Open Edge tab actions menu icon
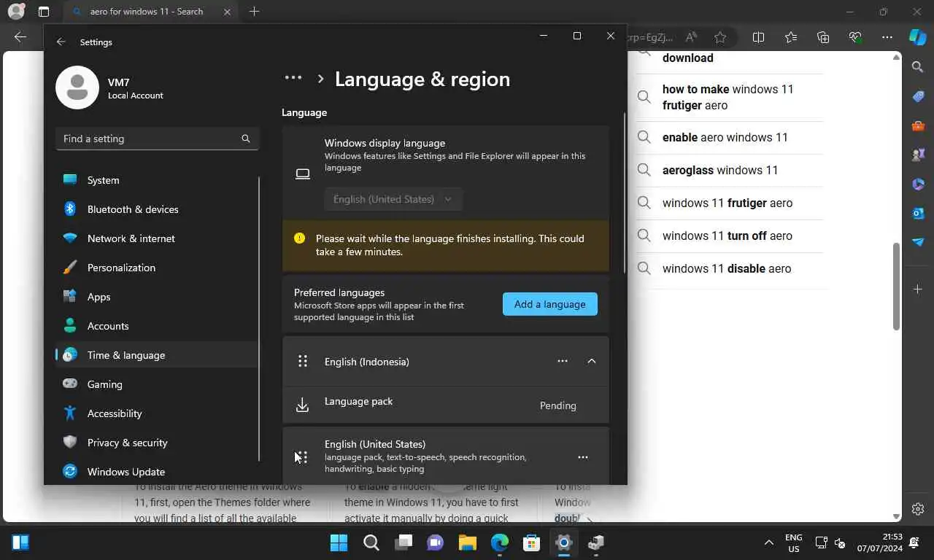Viewport: 934px width, 560px height. (x=44, y=12)
